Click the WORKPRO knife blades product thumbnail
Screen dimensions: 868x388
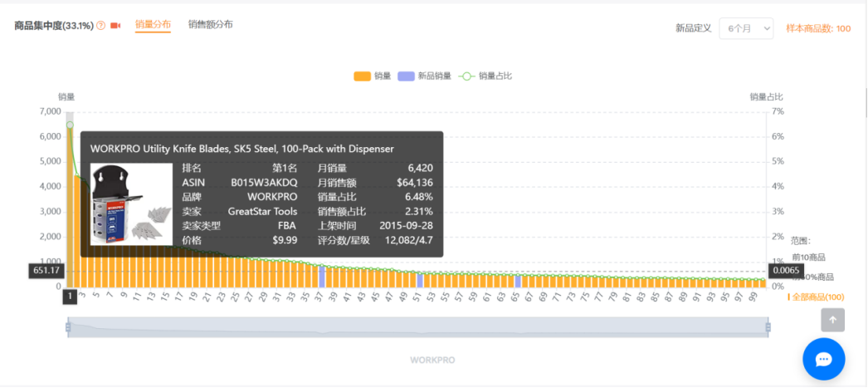tap(120, 204)
